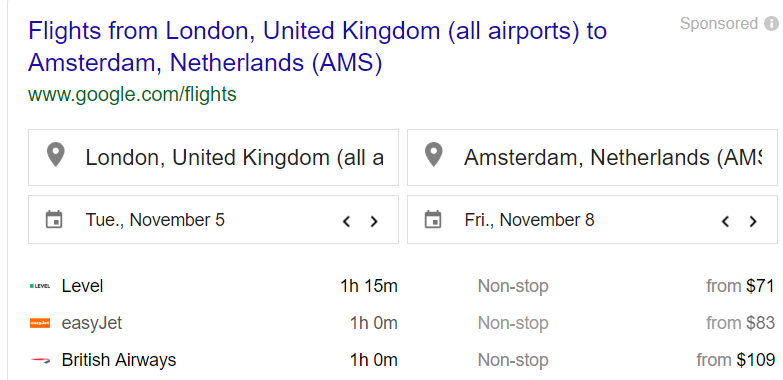
Task: Open the return date calendar icon
Action: [433, 219]
